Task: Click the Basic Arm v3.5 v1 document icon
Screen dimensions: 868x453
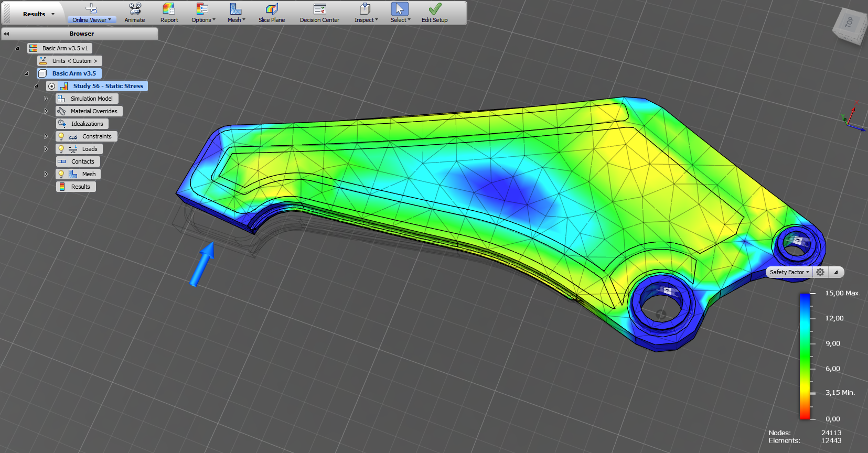Action: pos(33,48)
